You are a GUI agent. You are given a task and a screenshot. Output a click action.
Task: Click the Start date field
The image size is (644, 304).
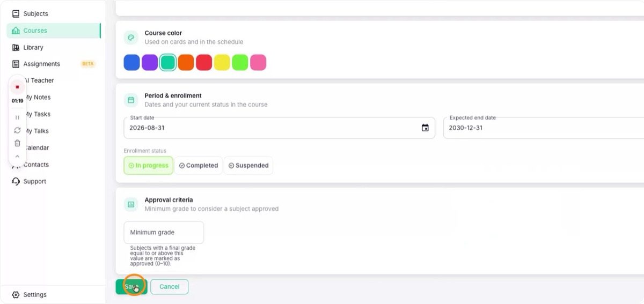click(279, 128)
